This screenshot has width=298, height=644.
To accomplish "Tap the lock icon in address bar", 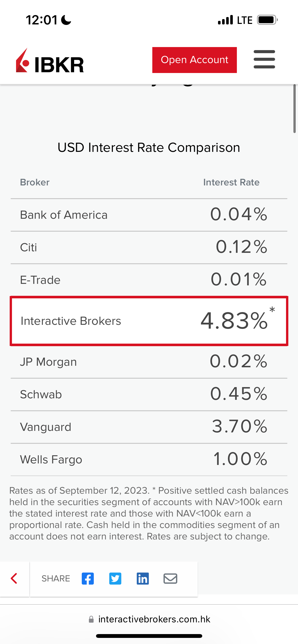I will click(x=91, y=619).
